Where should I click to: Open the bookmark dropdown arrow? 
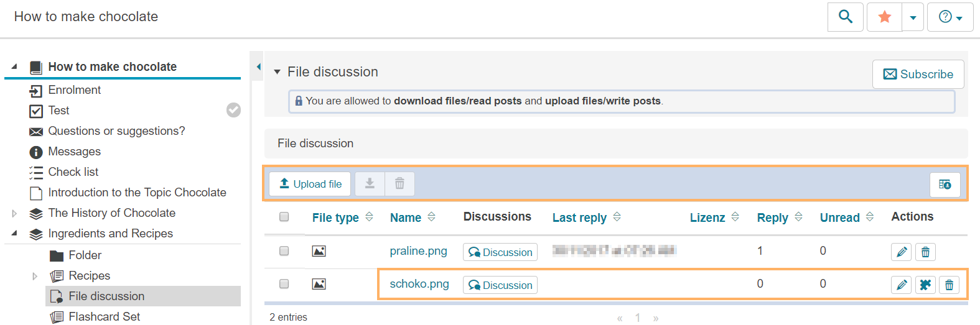click(913, 17)
